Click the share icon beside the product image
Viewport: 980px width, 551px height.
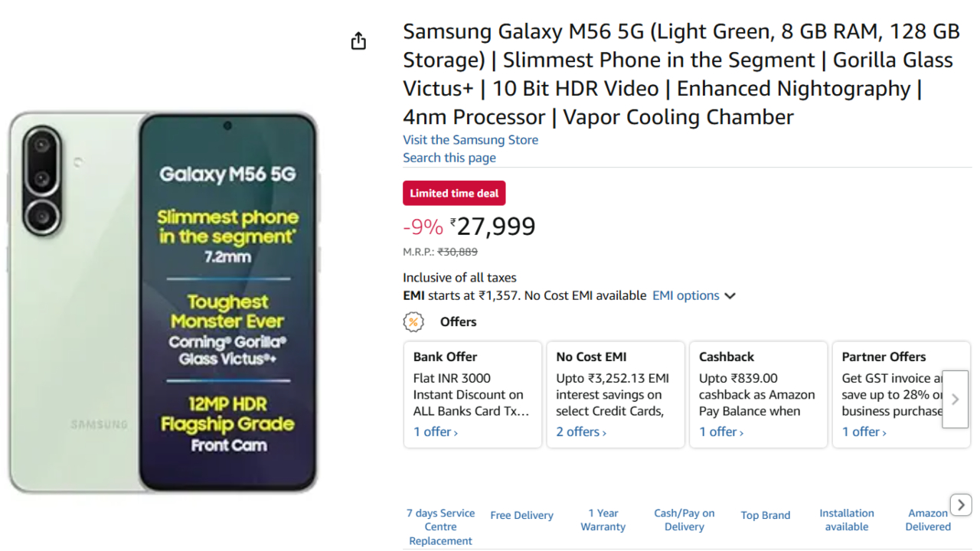(358, 41)
